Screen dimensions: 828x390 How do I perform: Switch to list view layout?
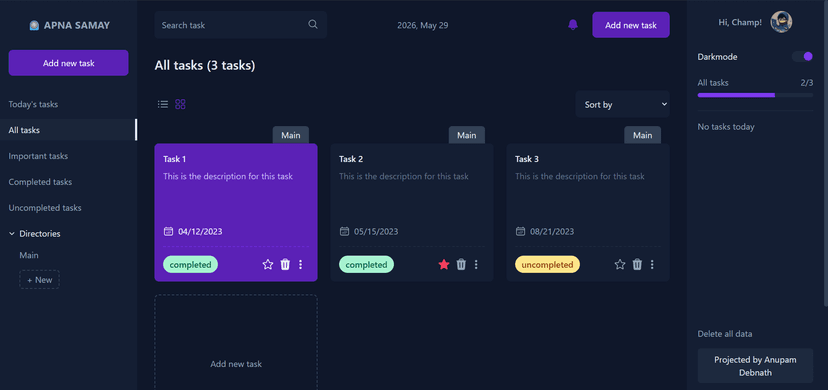163,104
